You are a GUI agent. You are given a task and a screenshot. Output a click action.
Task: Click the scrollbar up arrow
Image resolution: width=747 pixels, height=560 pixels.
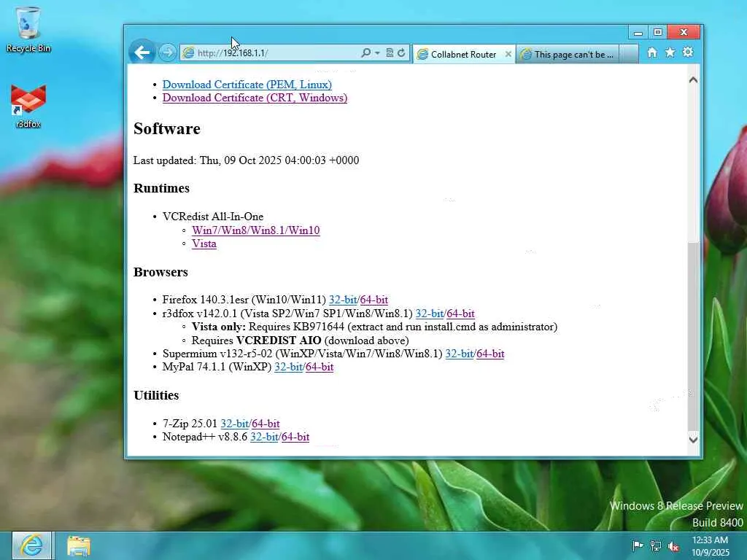click(x=694, y=80)
